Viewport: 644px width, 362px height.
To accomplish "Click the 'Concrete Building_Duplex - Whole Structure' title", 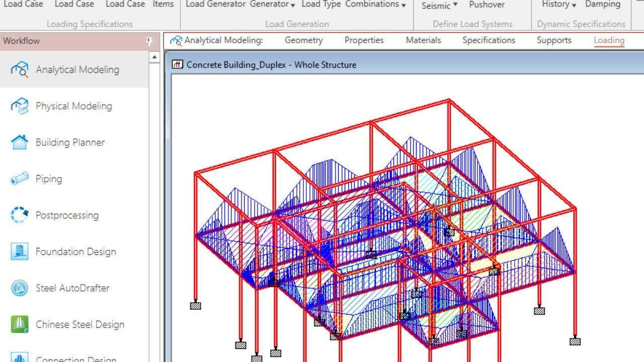I will (x=271, y=64).
